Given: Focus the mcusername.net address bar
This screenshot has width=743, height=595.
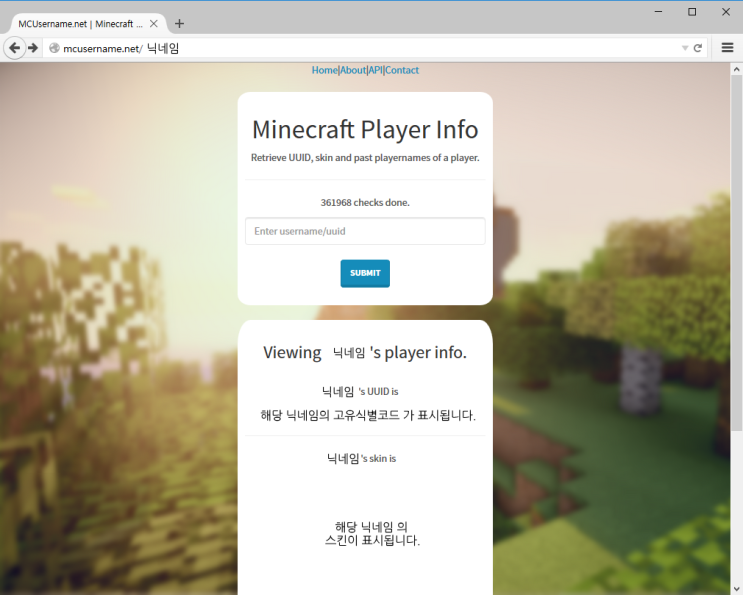Looking at the screenshot, I should (x=365, y=48).
